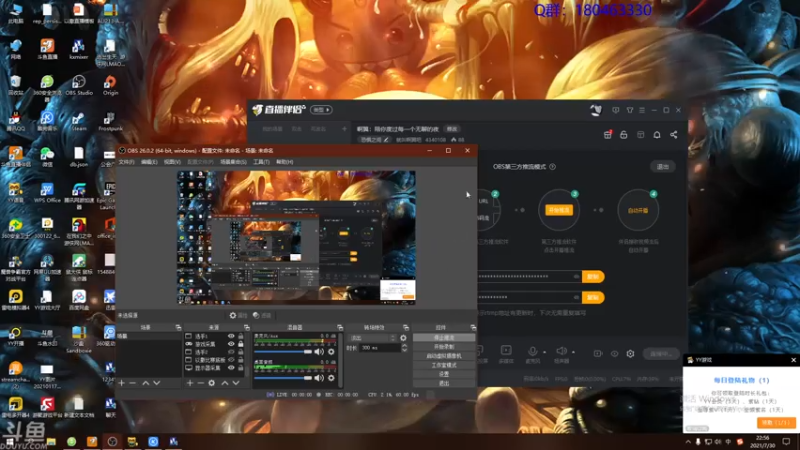Open OBS 场景集合(S) menu
This screenshot has height=450, width=800.
(233, 162)
